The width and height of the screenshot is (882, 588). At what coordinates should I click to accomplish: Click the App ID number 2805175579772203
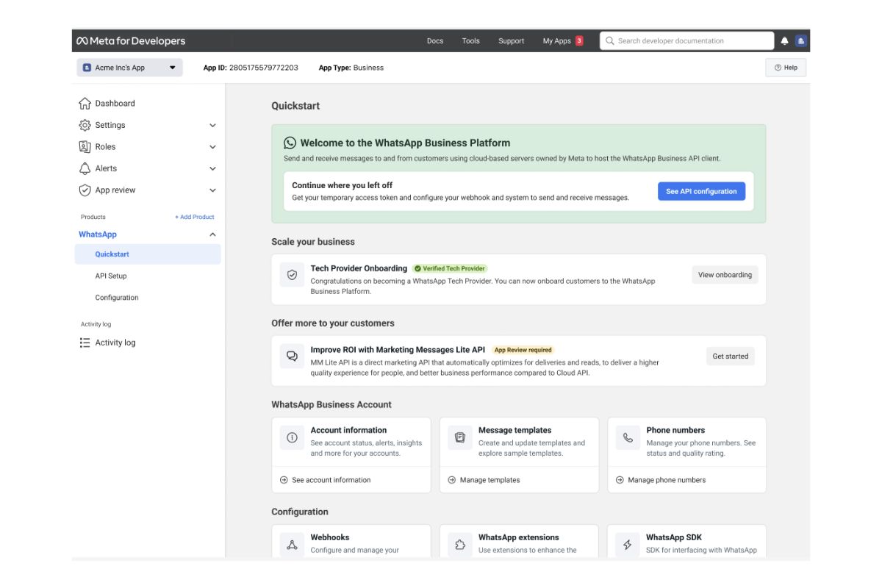click(x=264, y=68)
